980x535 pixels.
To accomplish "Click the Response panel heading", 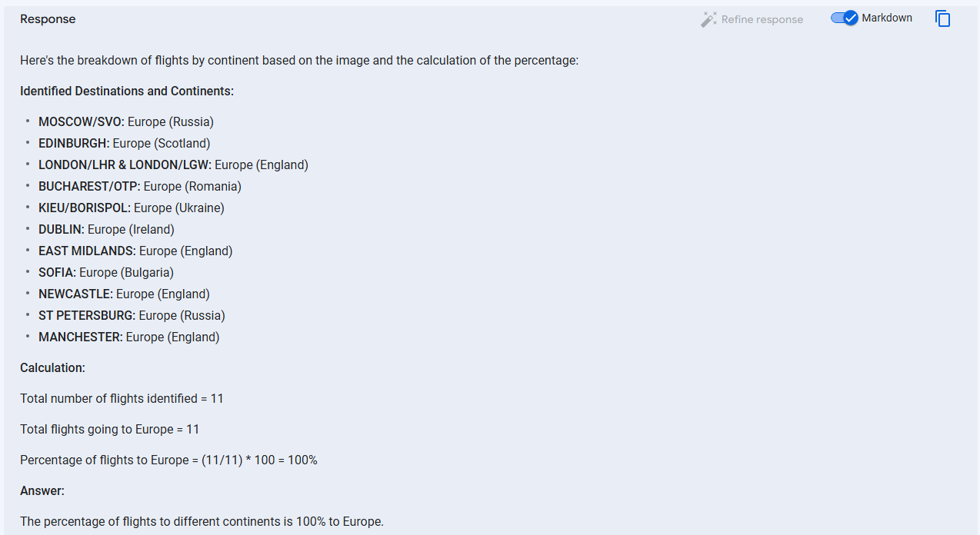I will [48, 19].
